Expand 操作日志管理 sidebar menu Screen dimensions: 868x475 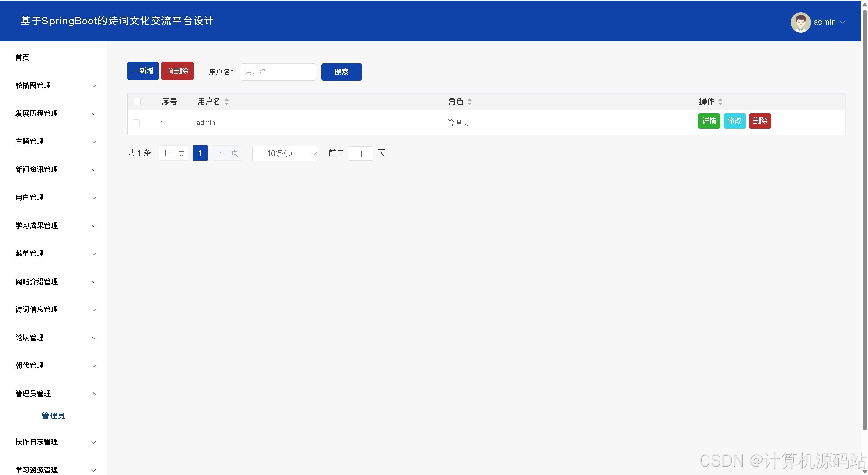[53, 442]
